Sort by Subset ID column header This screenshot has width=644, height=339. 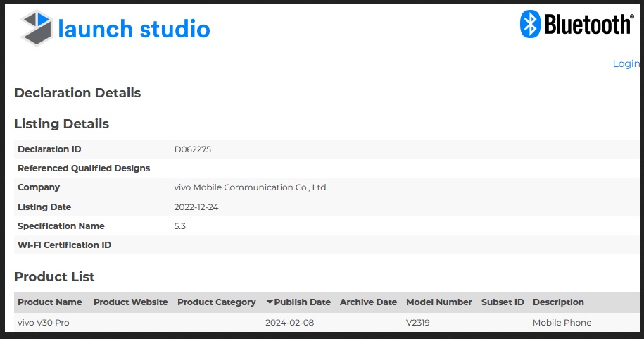(x=503, y=302)
